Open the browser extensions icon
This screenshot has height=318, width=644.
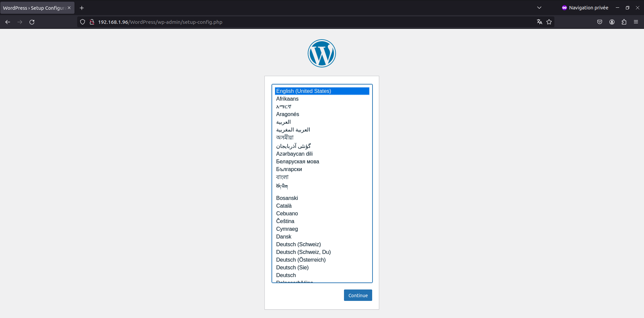(624, 22)
